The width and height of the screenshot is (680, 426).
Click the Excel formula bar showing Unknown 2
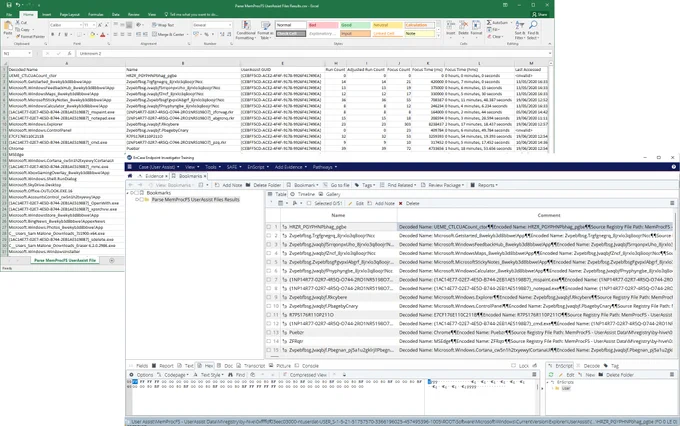(312, 53)
